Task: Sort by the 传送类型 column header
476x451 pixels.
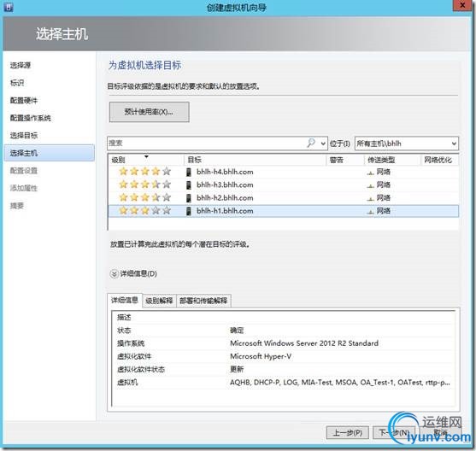Action: (x=392, y=160)
